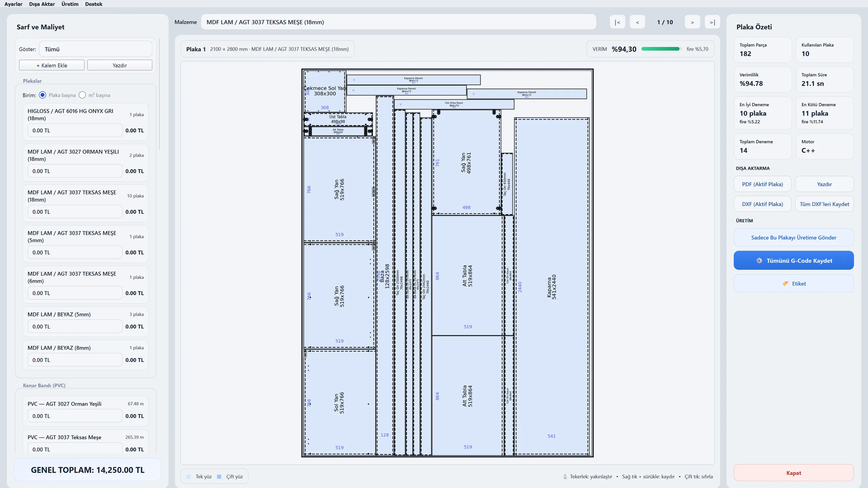Click the Etiket button
This screenshot has width=868, height=488.
(x=794, y=283)
